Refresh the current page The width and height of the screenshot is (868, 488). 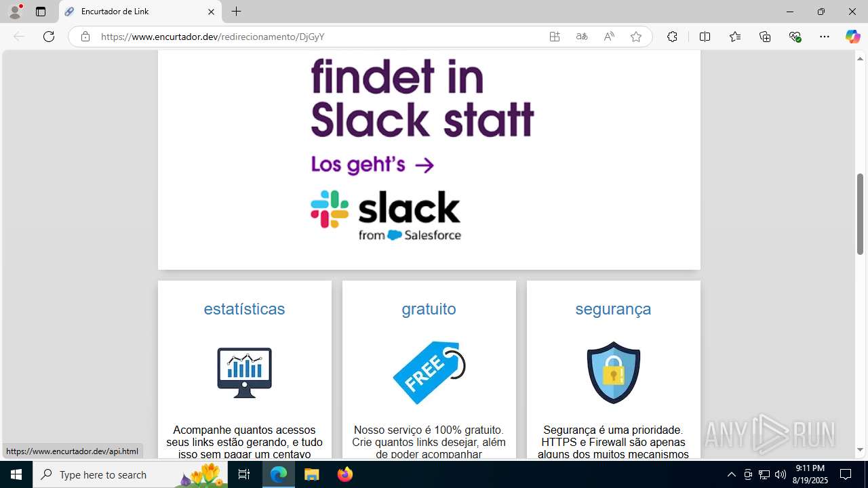pyautogui.click(x=49, y=37)
